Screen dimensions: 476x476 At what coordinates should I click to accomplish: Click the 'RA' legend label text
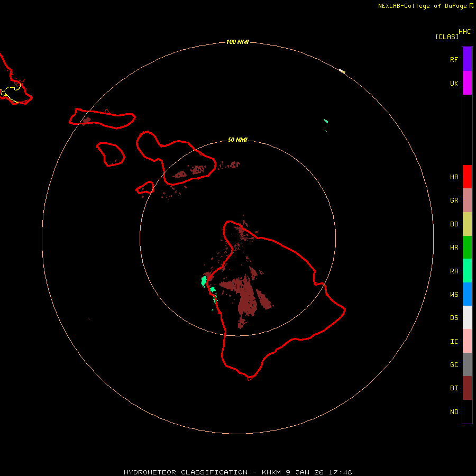[x=454, y=271]
